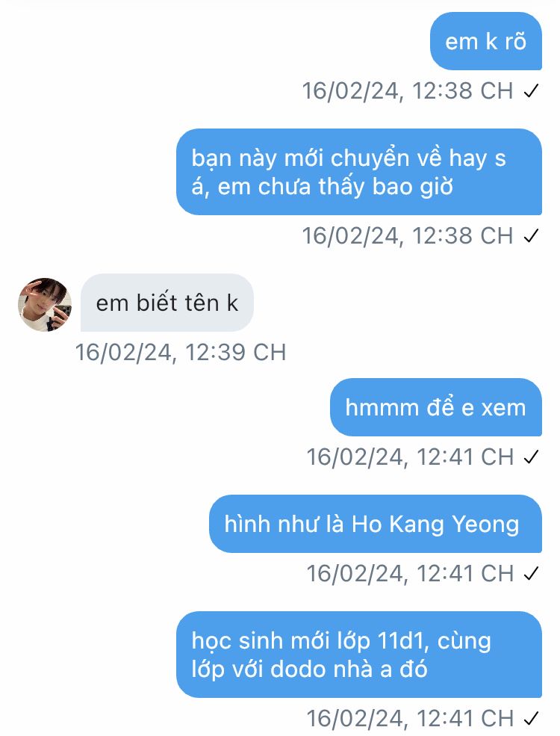Click the timestamp below 'dodo nhà a đó' message
This screenshot has width=560, height=736.
(411, 719)
